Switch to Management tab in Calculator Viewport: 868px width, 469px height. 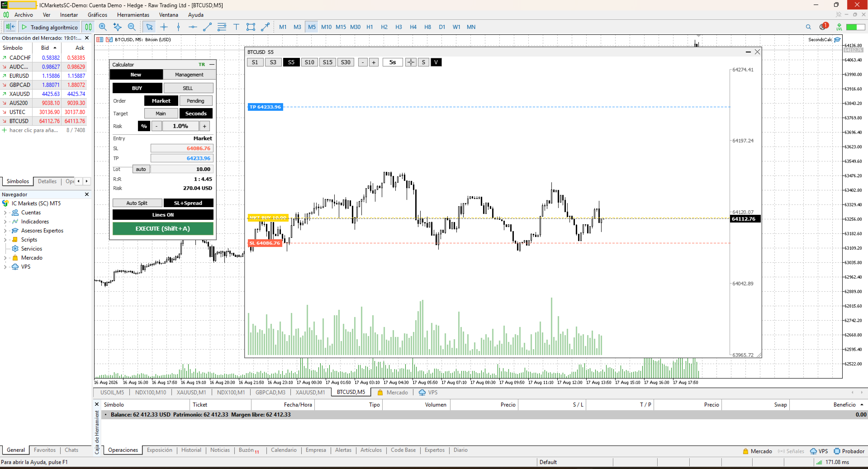tap(189, 75)
